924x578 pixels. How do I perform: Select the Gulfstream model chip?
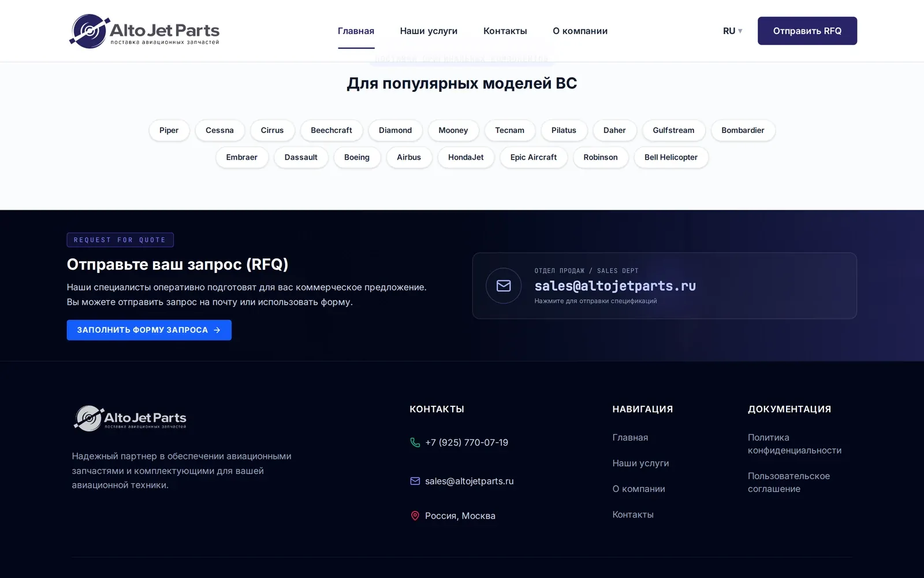(x=673, y=131)
